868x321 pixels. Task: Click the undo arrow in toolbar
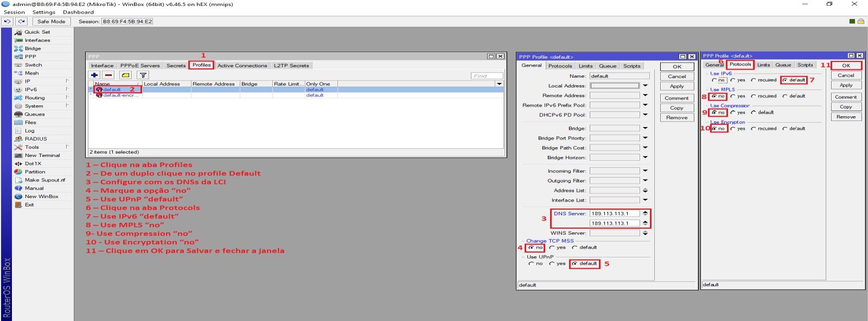[x=7, y=21]
